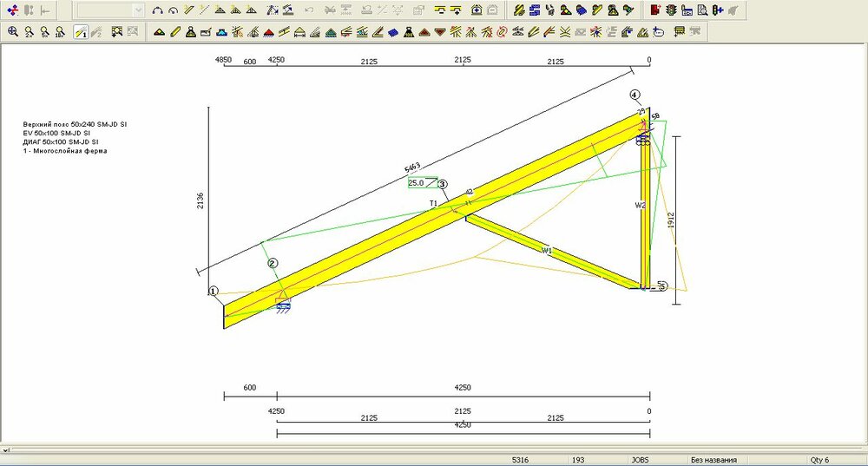Click 'Без названия' in the status bar
868x466 pixels.
[713, 460]
